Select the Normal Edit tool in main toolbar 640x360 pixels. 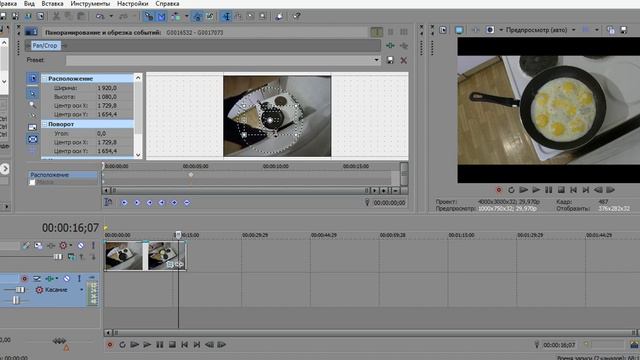pos(227,16)
